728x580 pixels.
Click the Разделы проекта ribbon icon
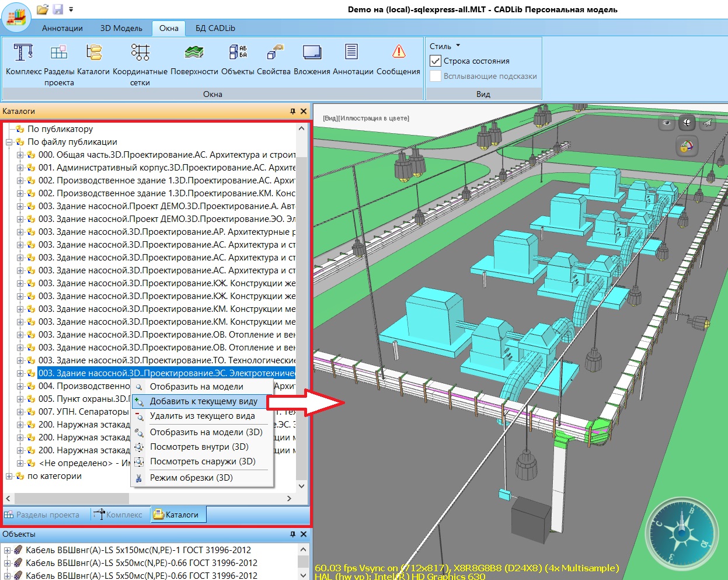(x=59, y=53)
